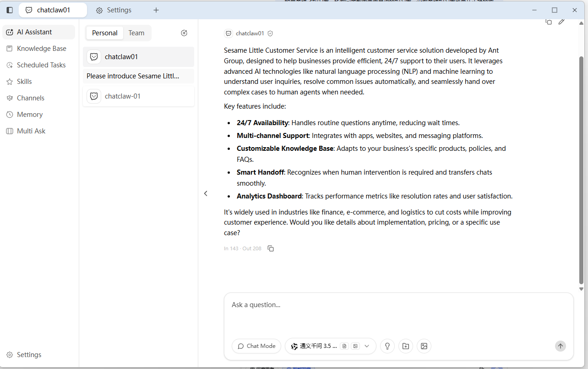Click the 'Analytics Dashboard' bold text

269,196
